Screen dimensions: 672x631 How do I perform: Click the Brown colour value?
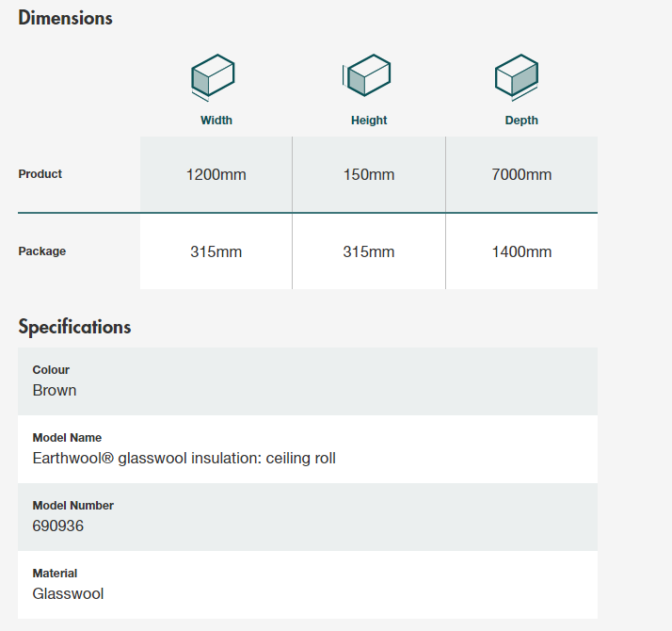55,391
